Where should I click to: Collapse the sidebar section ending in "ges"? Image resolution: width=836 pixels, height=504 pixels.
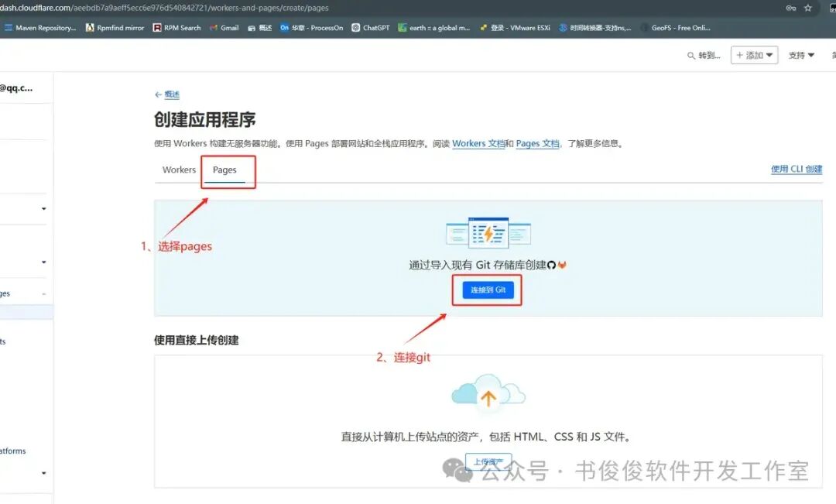[x=43, y=294]
